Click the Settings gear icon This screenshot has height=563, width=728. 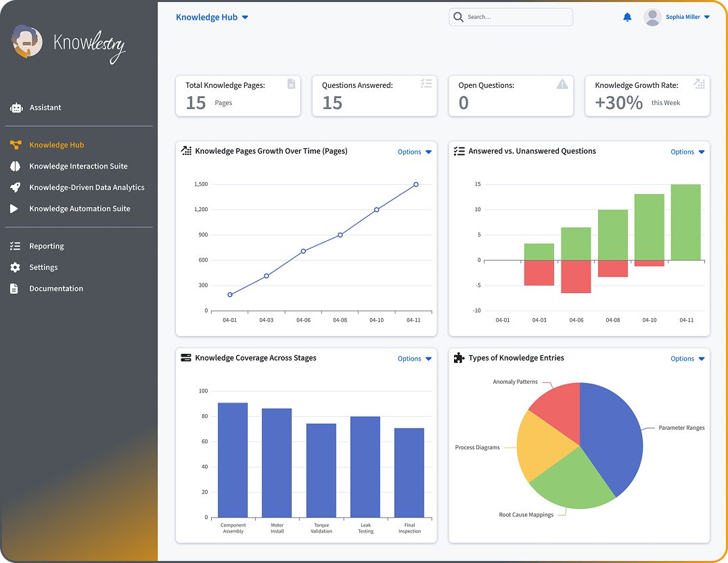pos(15,267)
